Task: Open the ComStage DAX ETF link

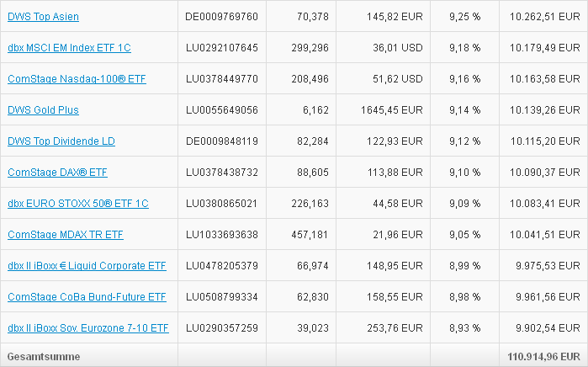Action: pyautogui.click(x=57, y=173)
